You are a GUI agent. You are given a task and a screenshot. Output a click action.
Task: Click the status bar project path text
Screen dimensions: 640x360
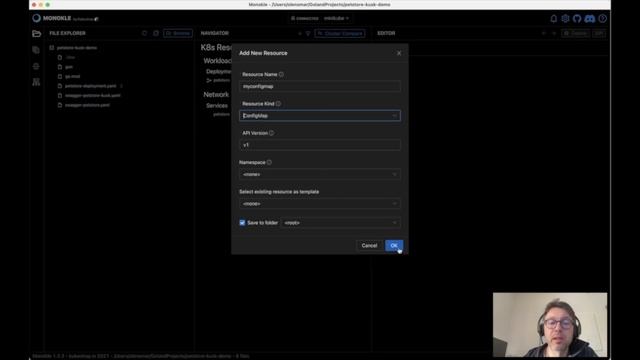coord(171,356)
